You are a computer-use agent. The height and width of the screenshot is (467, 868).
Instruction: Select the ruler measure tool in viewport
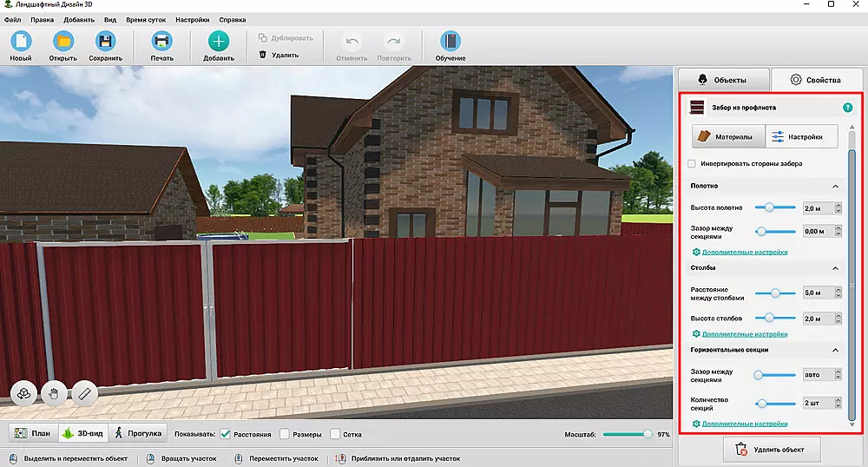[x=84, y=393]
